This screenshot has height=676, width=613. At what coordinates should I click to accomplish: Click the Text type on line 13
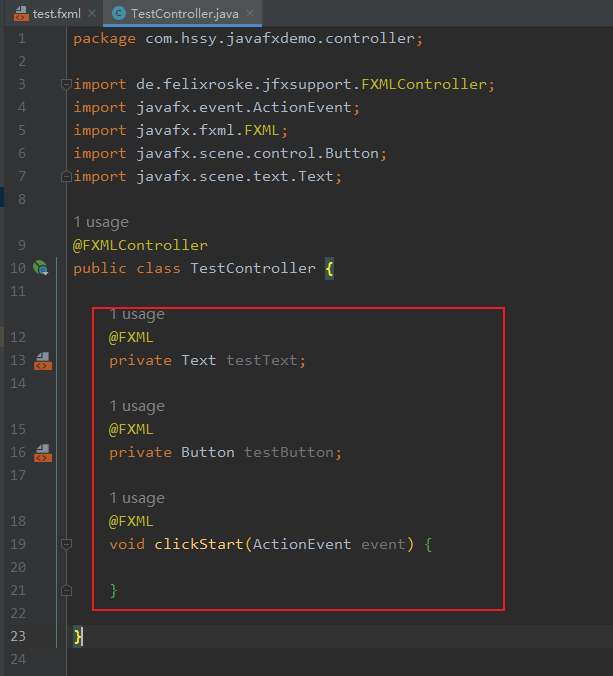(199, 360)
